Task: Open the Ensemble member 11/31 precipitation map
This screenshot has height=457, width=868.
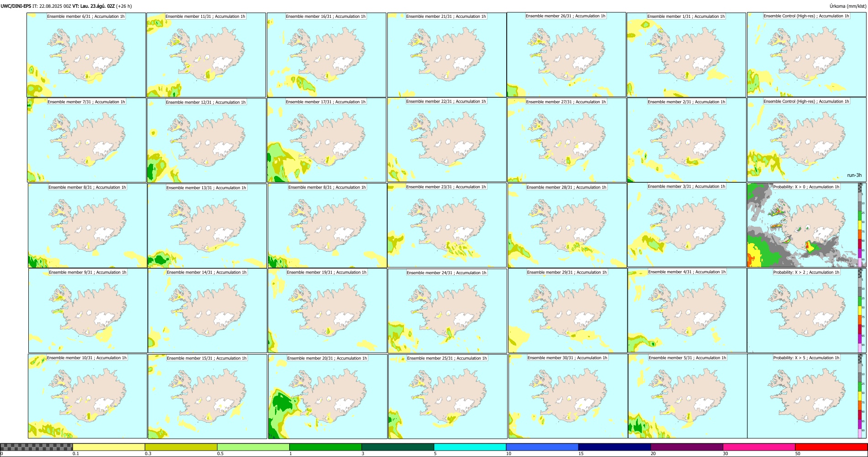Action: [206, 55]
